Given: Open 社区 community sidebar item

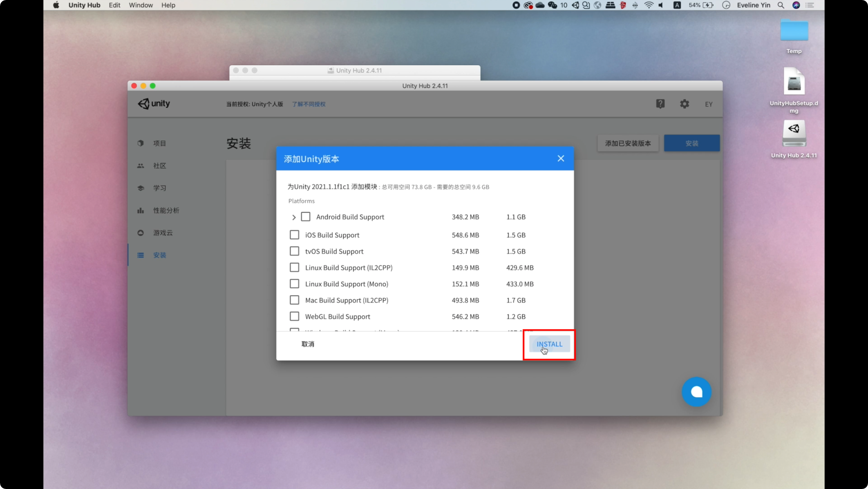Looking at the screenshot, I should (x=159, y=166).
